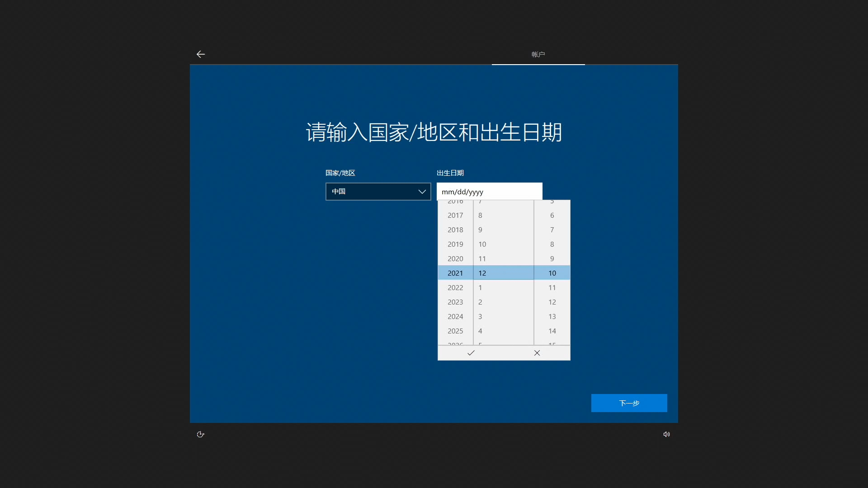Click the dropdown chevron next to 中国
868x488 pixels.
click(422, 192)
